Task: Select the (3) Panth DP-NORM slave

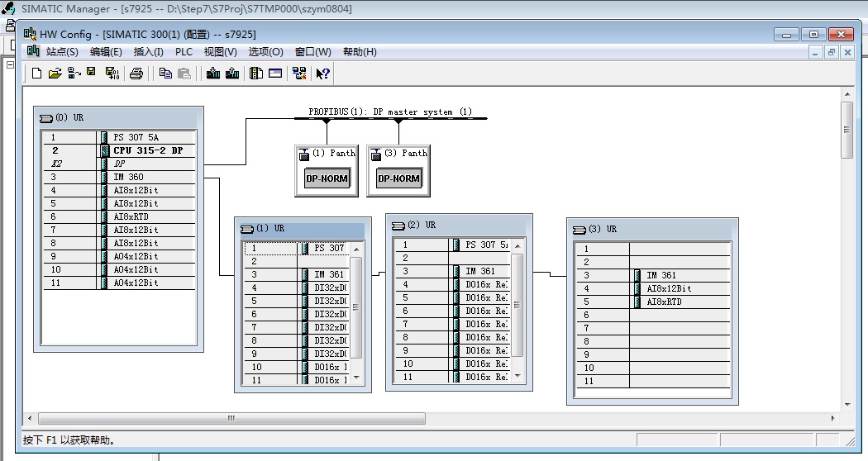Action: pyautogui.click(x=398, y=171)
